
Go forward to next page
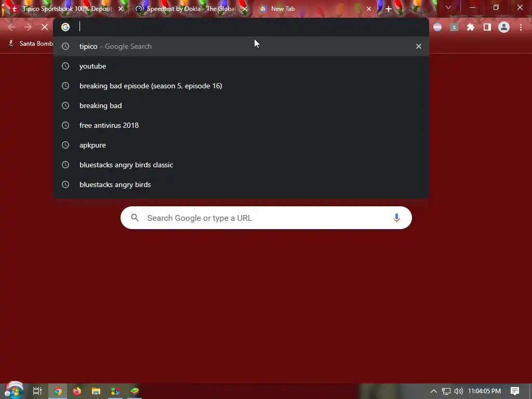point(28,27)
